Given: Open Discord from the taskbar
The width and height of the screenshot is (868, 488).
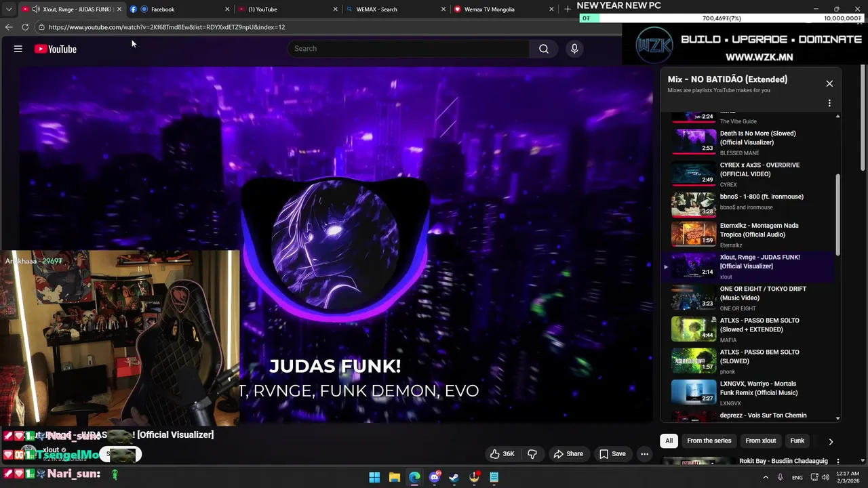Looking at the screenshot, I should click(x=435, y=477).
